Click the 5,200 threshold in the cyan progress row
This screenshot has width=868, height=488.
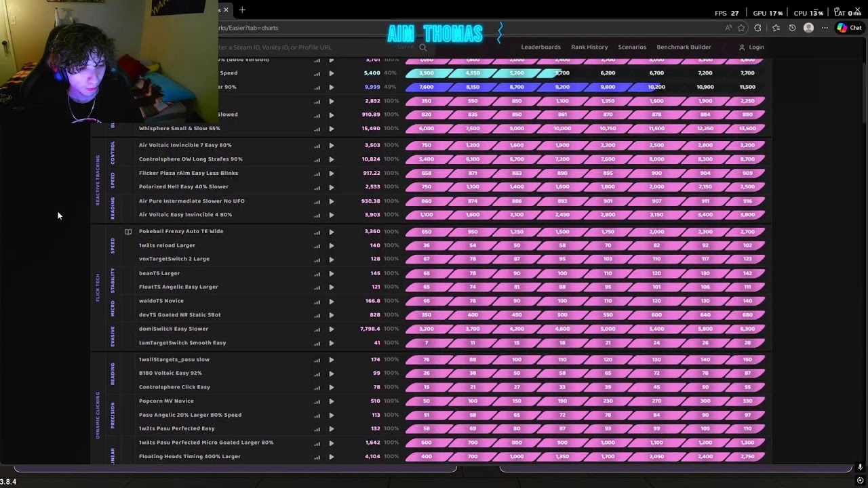click(517, 73)
